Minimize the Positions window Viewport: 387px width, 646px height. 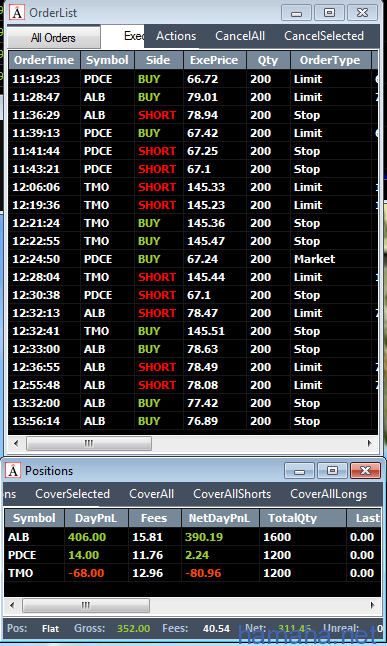300,470
